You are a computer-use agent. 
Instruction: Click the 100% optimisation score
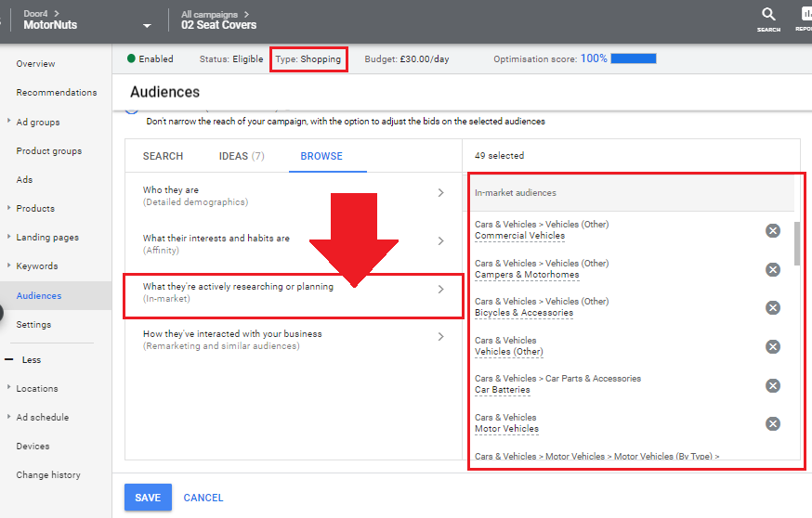point(594,58)
